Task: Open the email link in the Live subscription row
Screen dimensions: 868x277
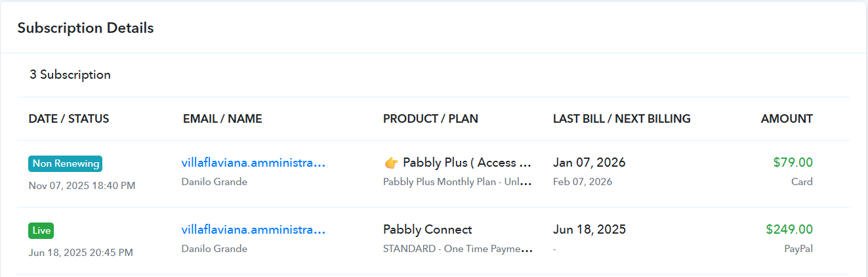Action: tap(253, 230)
